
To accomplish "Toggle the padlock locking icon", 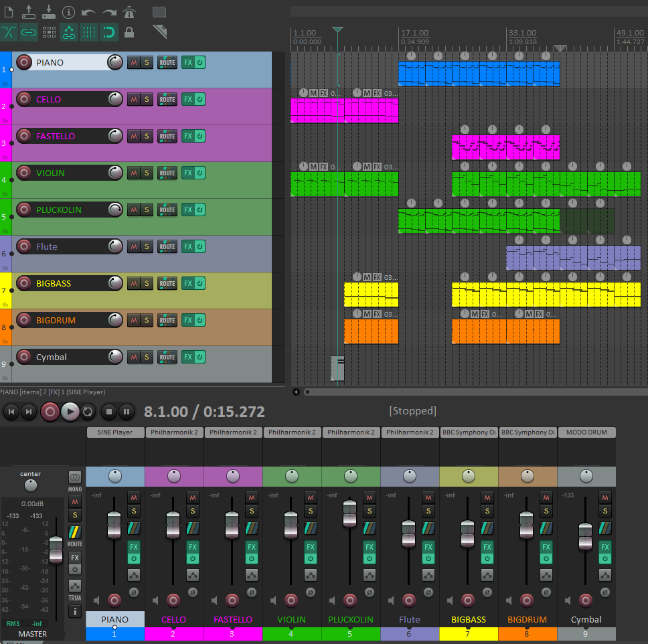I will coord(129,31).
